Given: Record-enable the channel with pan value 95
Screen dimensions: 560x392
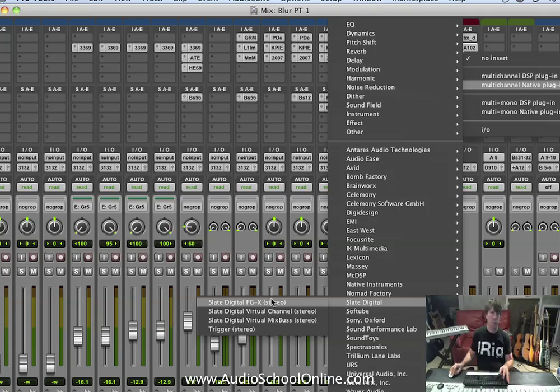Looking at the screenshot, I should pos(116,257).
